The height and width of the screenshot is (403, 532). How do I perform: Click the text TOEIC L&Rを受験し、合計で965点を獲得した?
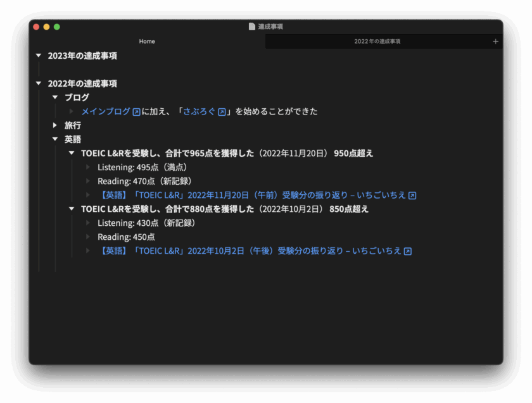pyautogui.click(x=167, y=154)
